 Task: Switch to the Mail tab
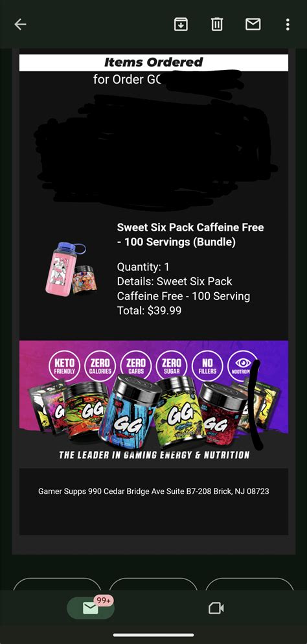tap(91, 608)
